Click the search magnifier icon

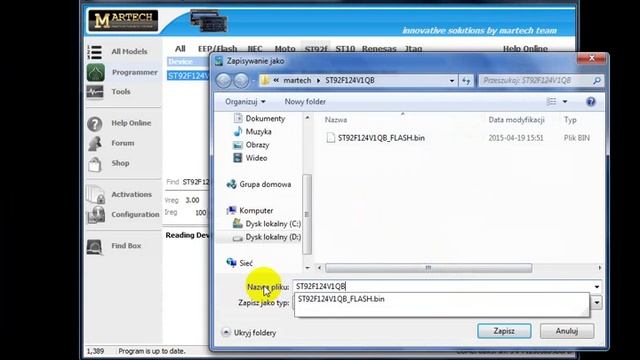coord(596,80)
